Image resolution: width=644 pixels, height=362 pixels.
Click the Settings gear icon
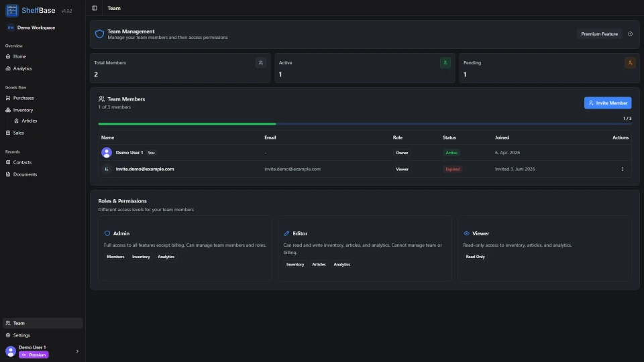point(8,335)
